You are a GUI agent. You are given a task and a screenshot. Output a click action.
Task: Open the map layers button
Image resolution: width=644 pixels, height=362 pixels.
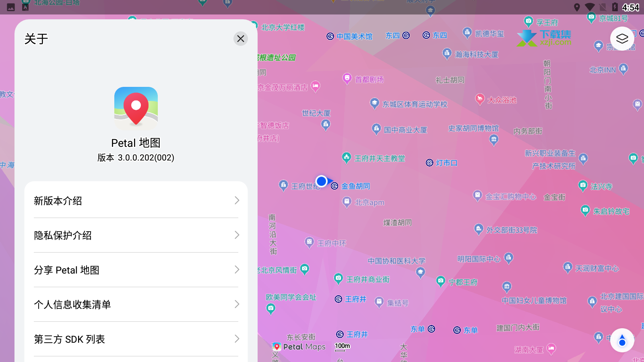coord(622,39)
